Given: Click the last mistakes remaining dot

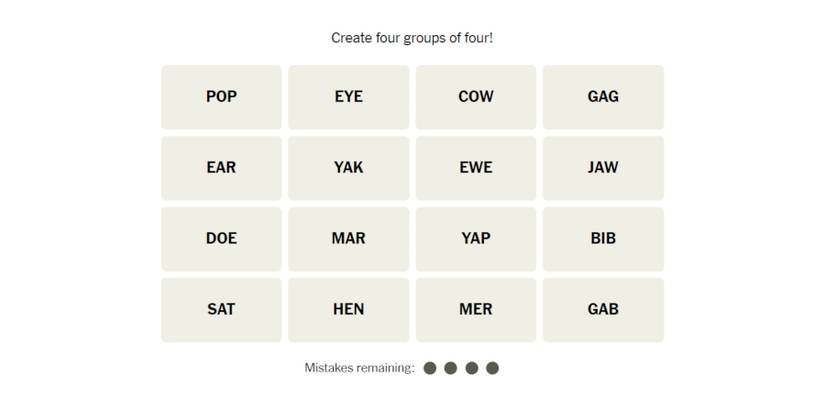Looking at the screenshot, I should pyautogui.click(x=492, y=368).
